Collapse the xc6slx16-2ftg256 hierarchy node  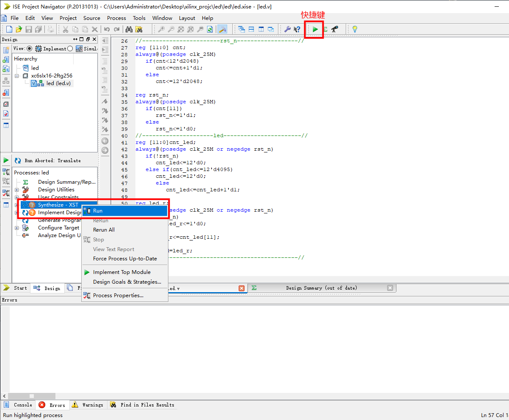point(17,76)
